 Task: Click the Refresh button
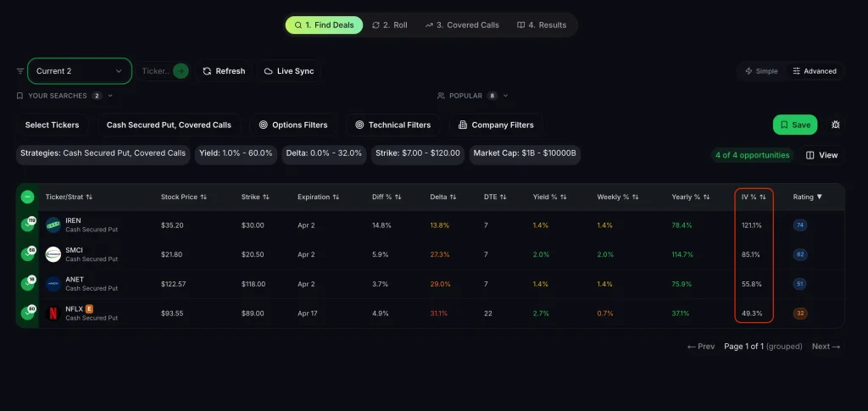224,71
